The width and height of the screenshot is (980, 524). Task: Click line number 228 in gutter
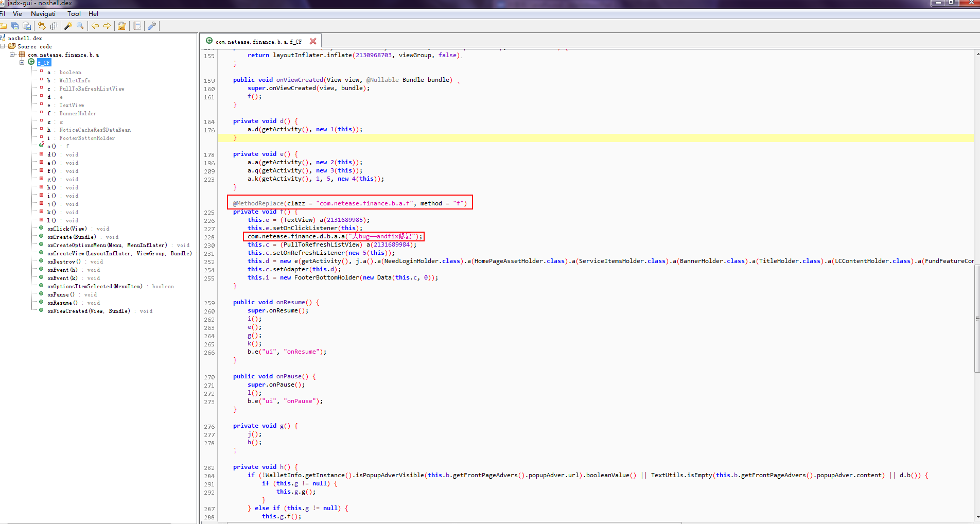pyautogui.click(x=209, y=237)
